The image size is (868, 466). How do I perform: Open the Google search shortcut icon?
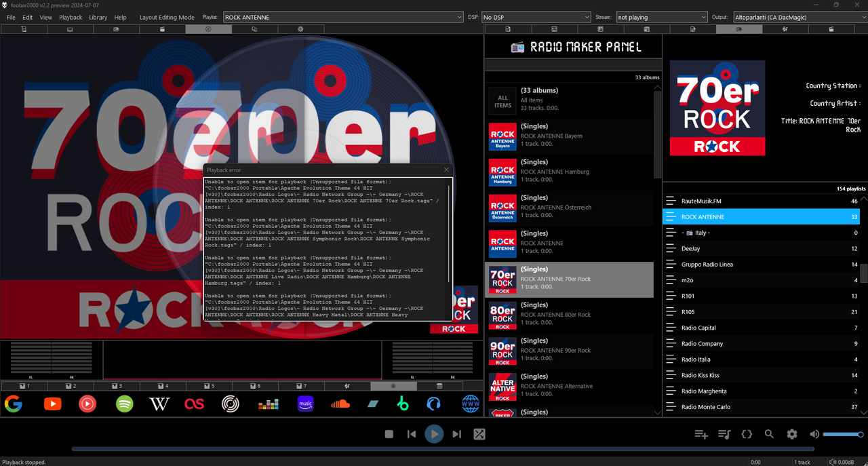[x=13, y=404]
